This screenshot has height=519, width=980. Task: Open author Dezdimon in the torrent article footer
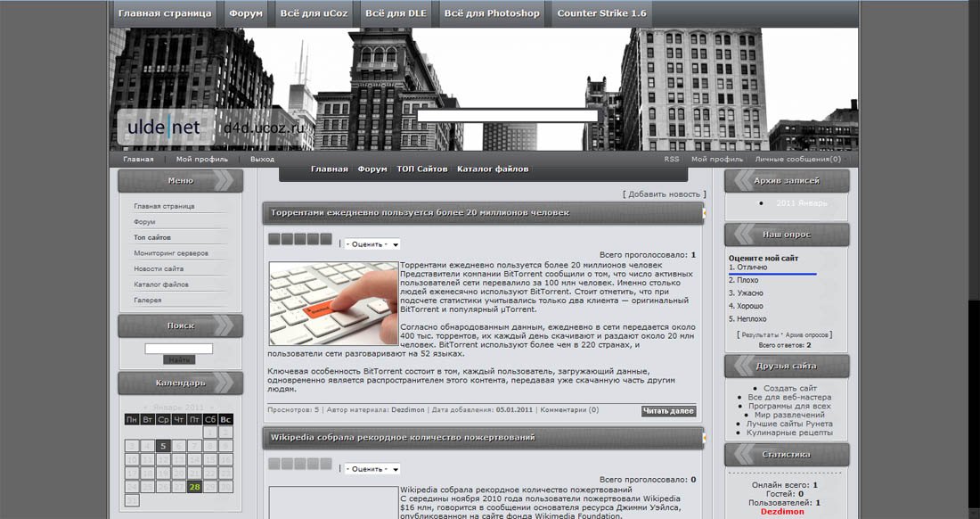pos(407,410)
